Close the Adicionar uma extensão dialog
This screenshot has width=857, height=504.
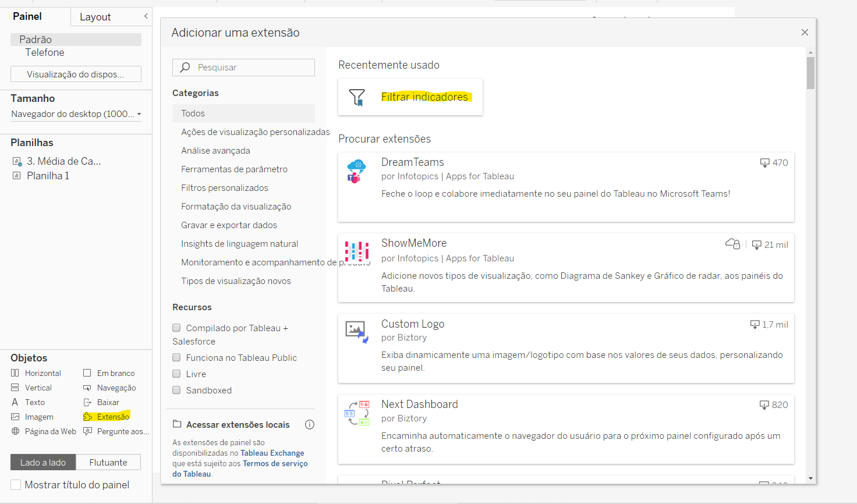(805, 33)
